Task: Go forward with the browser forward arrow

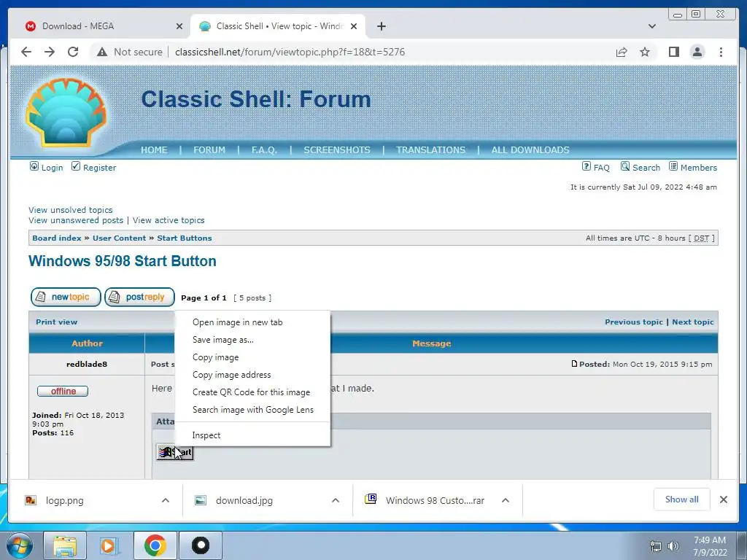Action: (50, 52)
